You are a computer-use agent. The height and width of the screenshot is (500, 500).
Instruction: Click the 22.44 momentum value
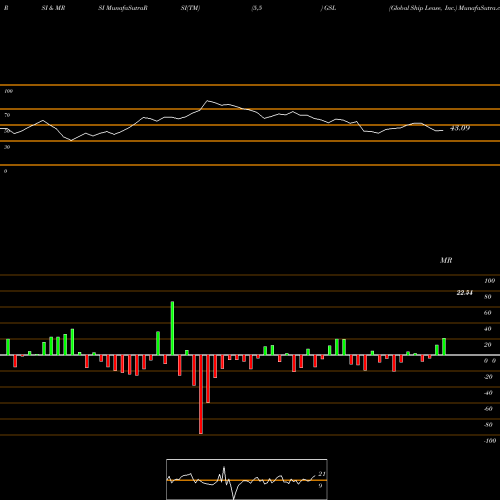click(464, 293)
